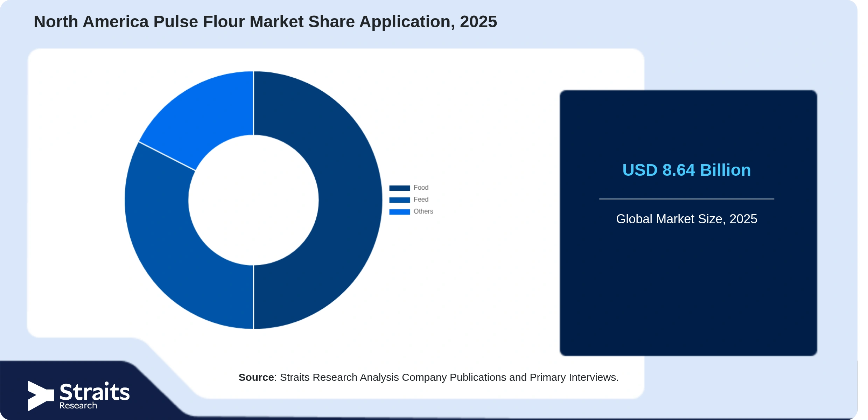Click the USD 8.64 Billion value

[686, 170]
